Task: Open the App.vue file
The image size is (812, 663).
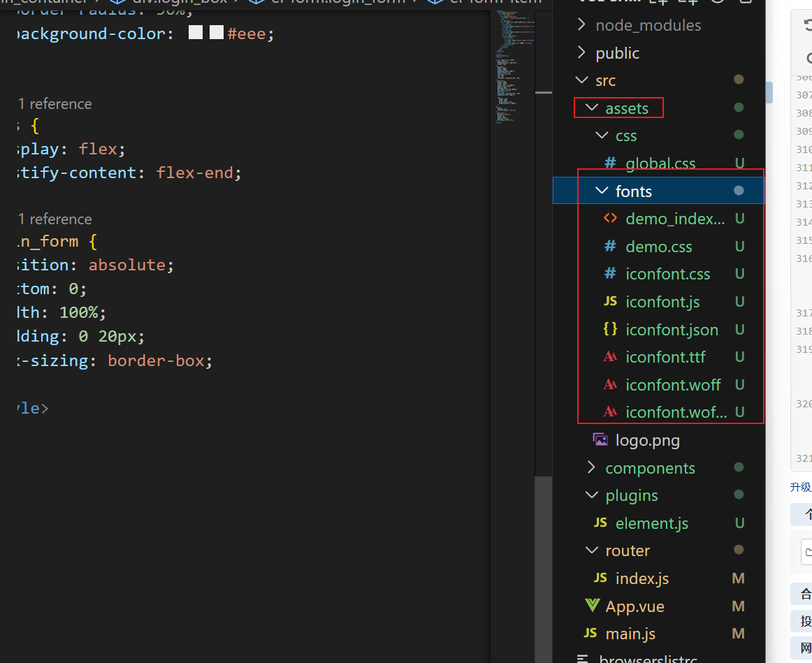Action: coord(635,606)
